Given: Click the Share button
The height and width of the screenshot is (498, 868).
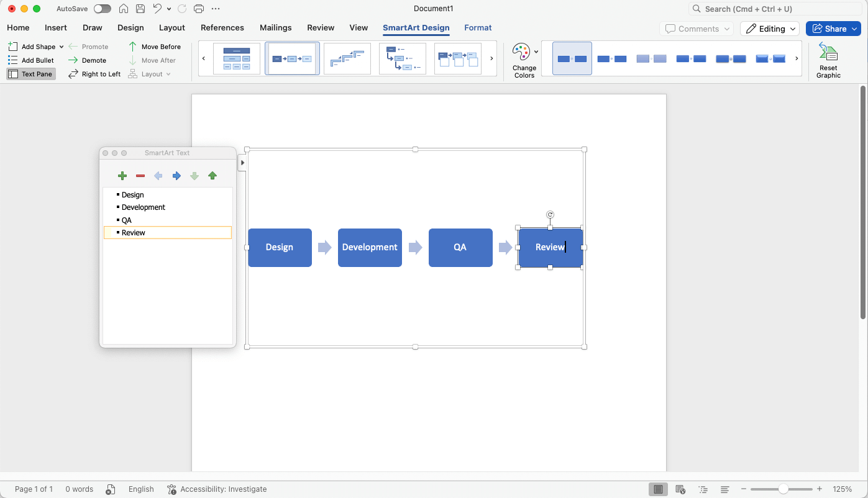Looking at the screenshot, I should pyautogui.click(x=833, y=29).
